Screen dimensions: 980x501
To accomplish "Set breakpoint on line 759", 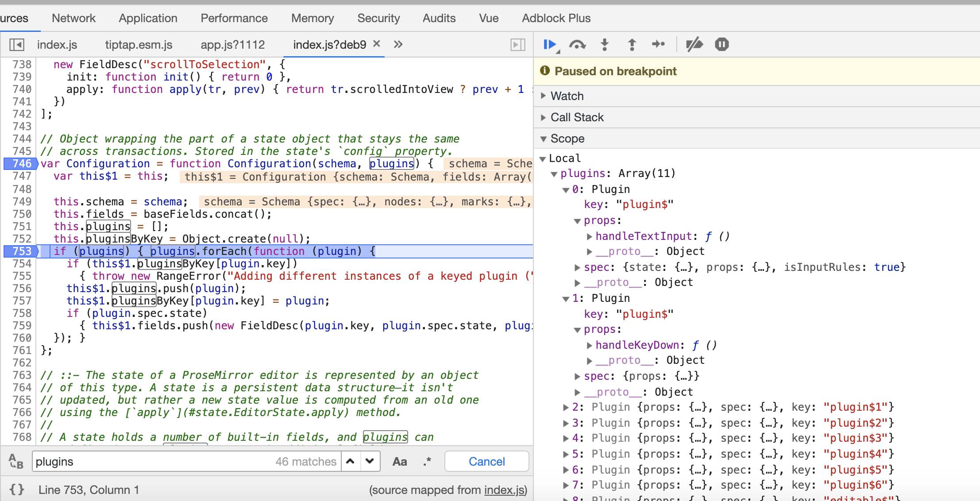I will coord(22,326).
